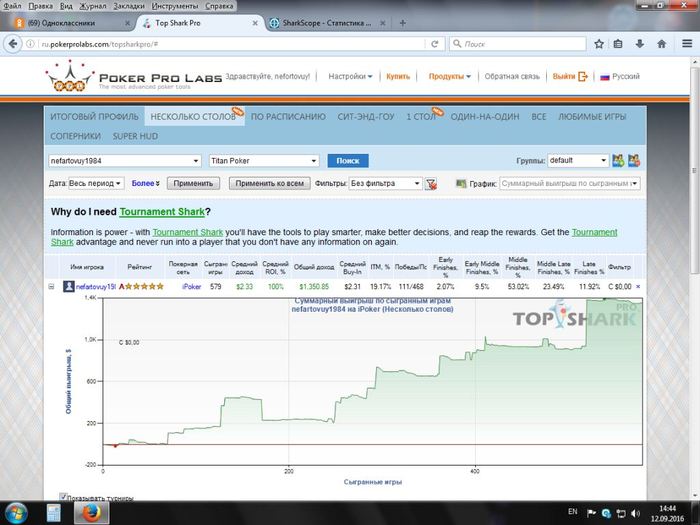The image size is (700, 525).
Task: Go back using the browser back arrow
Action: click(13, 44)
